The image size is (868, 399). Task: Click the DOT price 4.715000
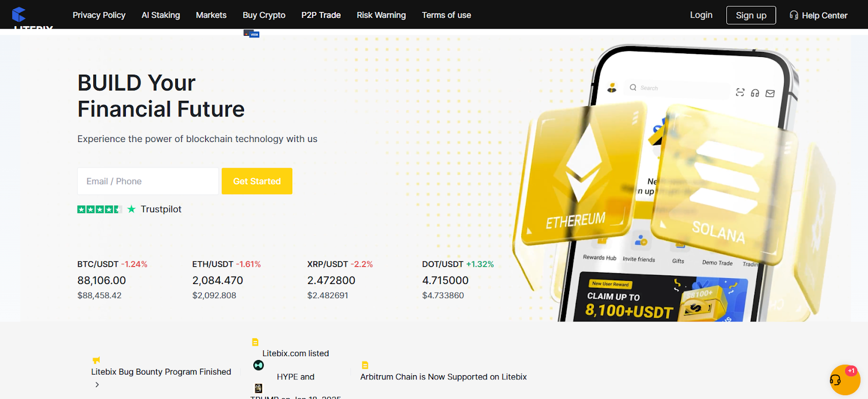click(445, 280)
